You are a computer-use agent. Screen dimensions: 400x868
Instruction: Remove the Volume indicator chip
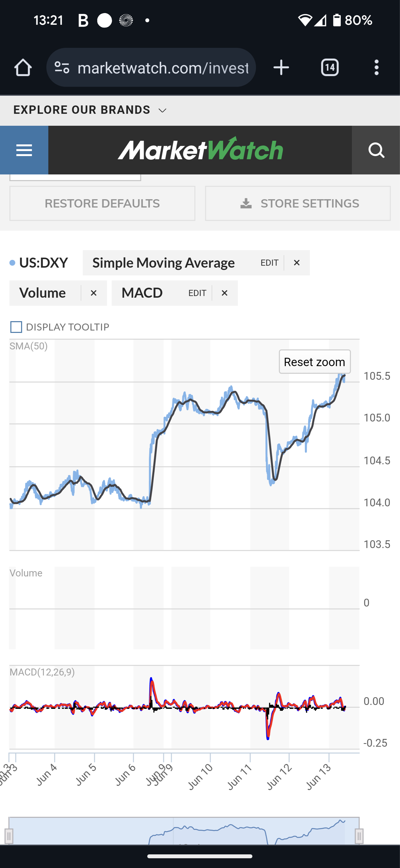pos(94,293)
